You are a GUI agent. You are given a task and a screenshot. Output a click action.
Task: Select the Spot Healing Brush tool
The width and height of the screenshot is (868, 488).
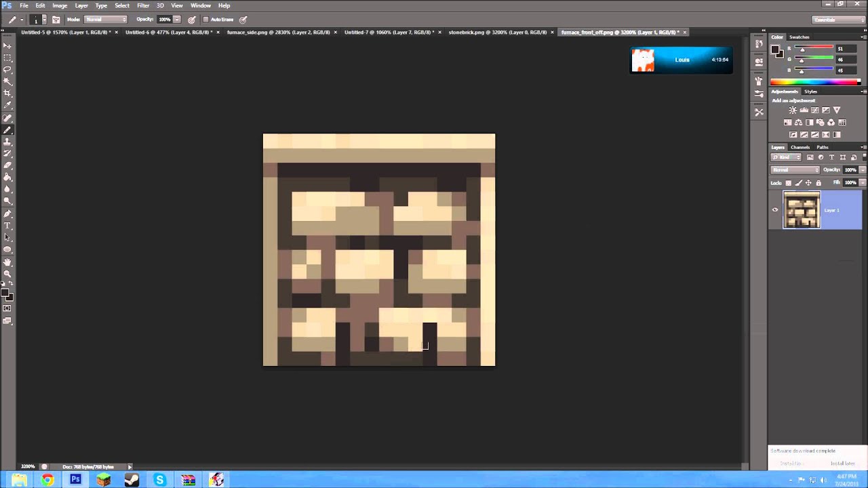tap(7, 118)
